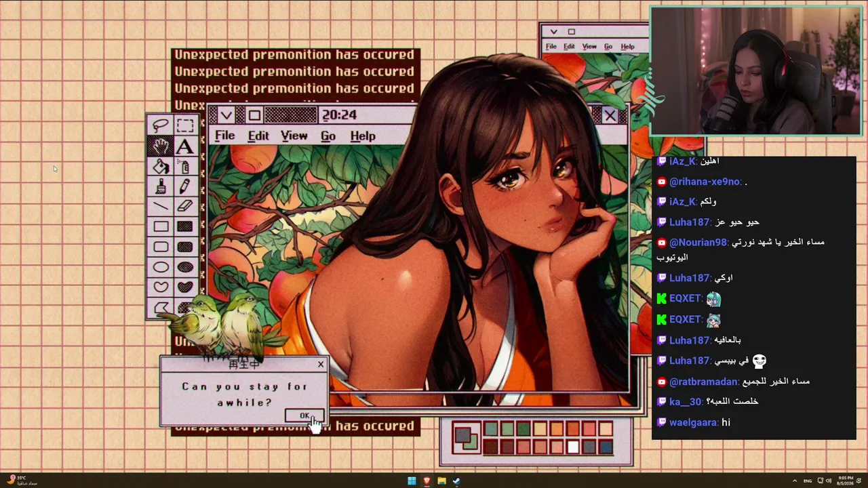The width and height of the screenshot is (868, 488).
Task: Pick the teal-green palette swatch
Action: (x=491, y=429)
